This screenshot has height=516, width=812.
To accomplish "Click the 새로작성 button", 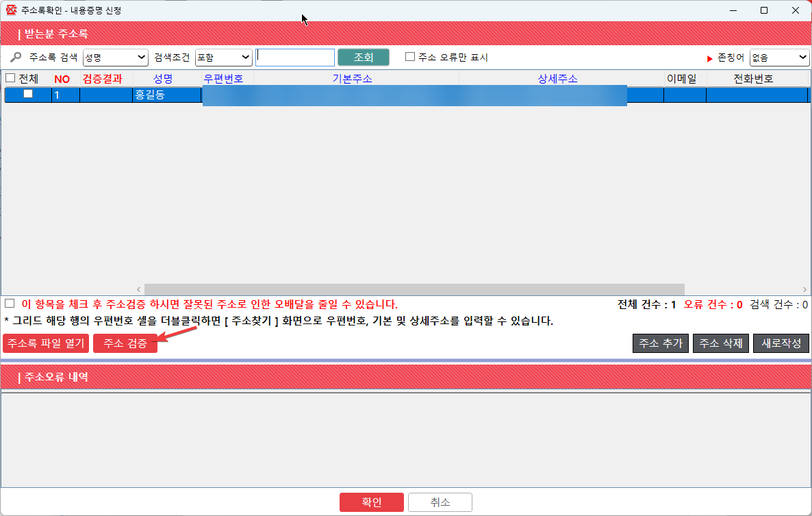I will [x=781, y=343].
